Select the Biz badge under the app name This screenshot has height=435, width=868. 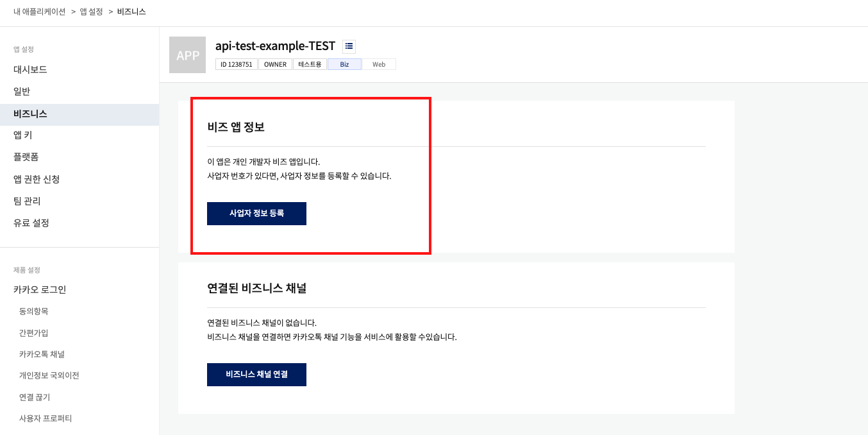coord(344,64)
